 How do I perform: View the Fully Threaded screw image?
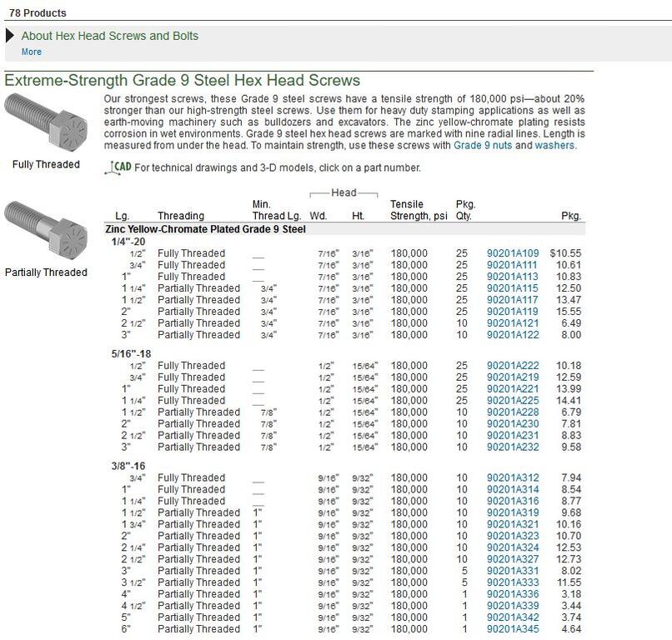46,122
